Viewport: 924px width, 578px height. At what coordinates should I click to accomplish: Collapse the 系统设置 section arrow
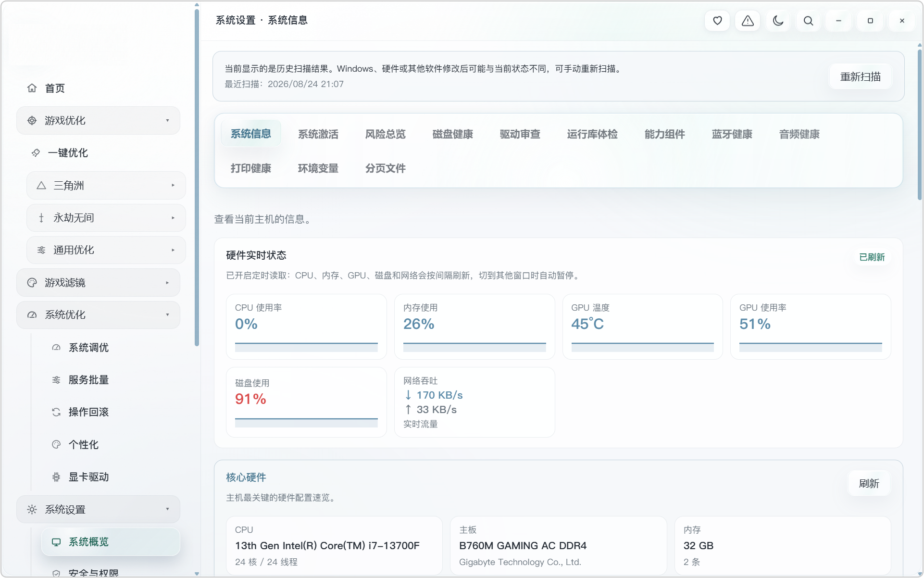167,509
